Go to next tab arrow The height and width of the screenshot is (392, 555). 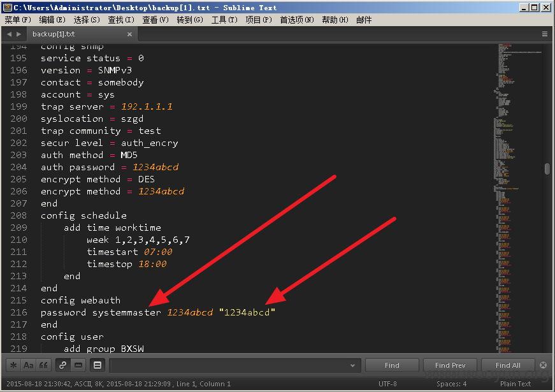18,34
